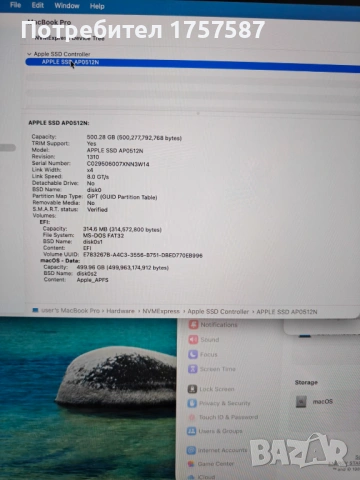Screen dimensions: 360x480
Task: Click the EFI Volume UUID value
Action: point(143,255)
